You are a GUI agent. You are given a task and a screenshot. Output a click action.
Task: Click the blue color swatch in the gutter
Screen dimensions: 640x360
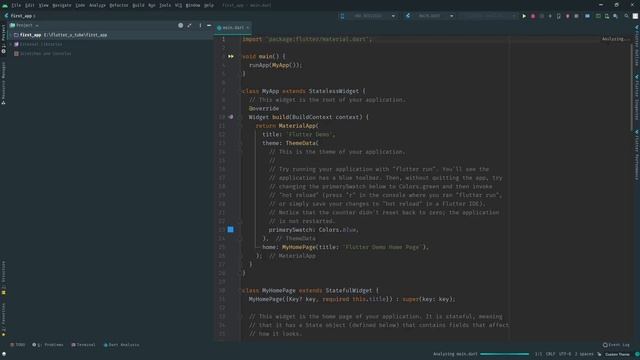pos(231,230)
